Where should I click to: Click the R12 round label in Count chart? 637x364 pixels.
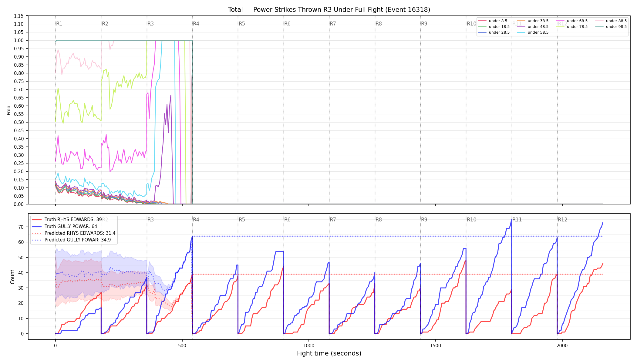[563, 220]
